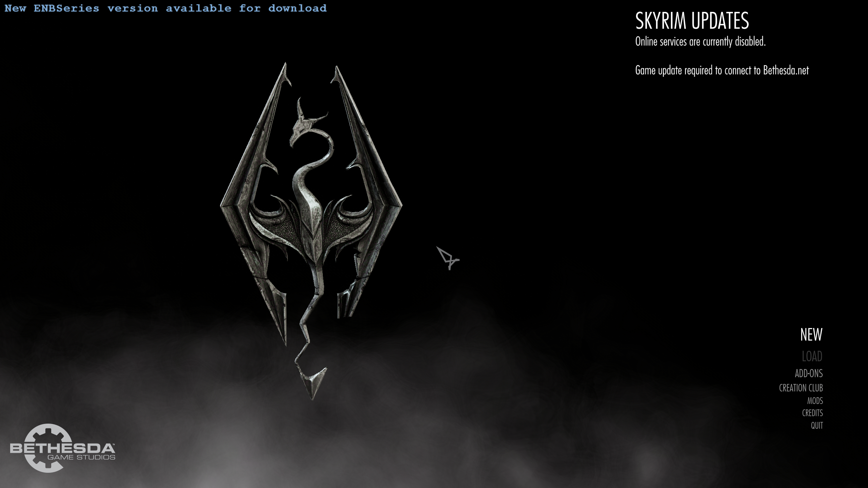Screen dimensions: 868x488
Task: Open the ADD-ONS menu
Action: (x=809, y=373)
